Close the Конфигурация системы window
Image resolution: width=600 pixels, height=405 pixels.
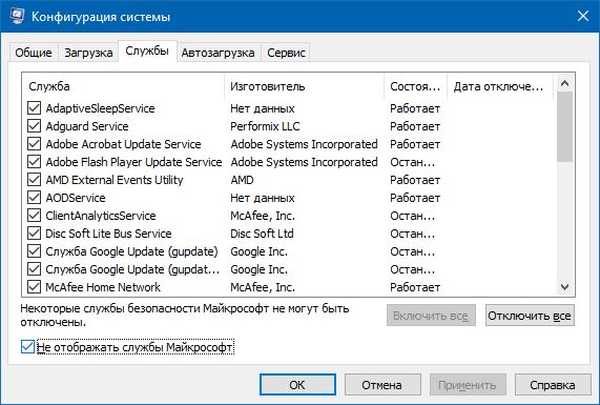coord(583,16)
